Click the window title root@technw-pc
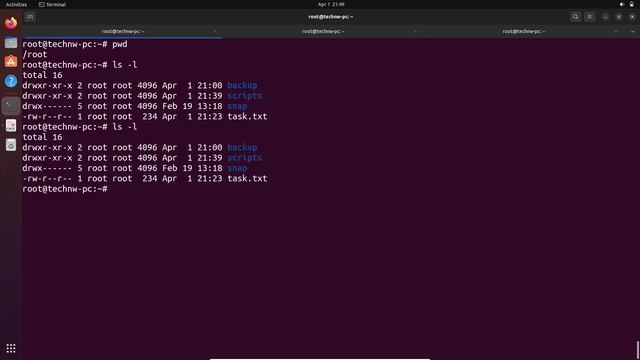Image resolution: width=640 pixels, height=360 pixels. pyautogui.click(x=331, y=17)
